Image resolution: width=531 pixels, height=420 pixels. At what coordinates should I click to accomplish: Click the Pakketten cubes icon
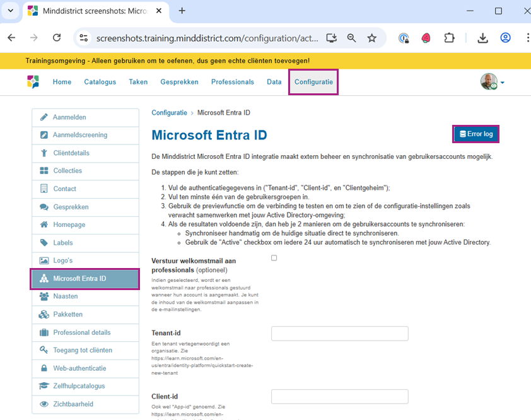(x=44, y=314)
